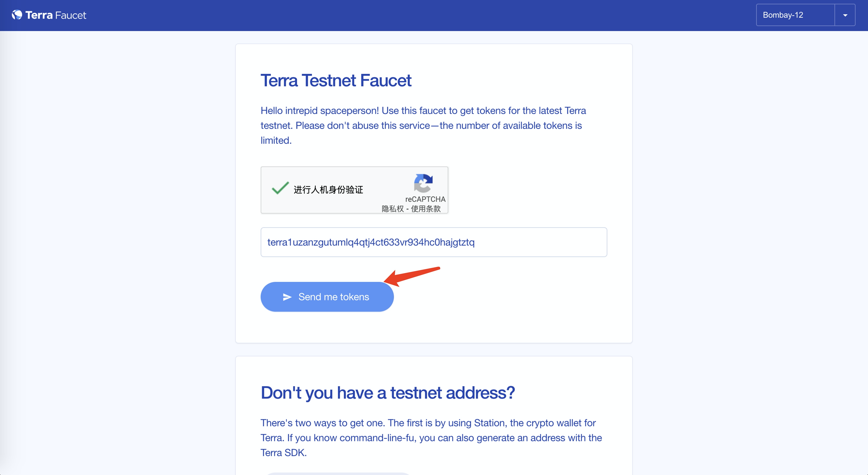Click the "Terra Testnet Faucet" heading
Image resolution: width=868 pixels, height=475 pixels.
336,80
